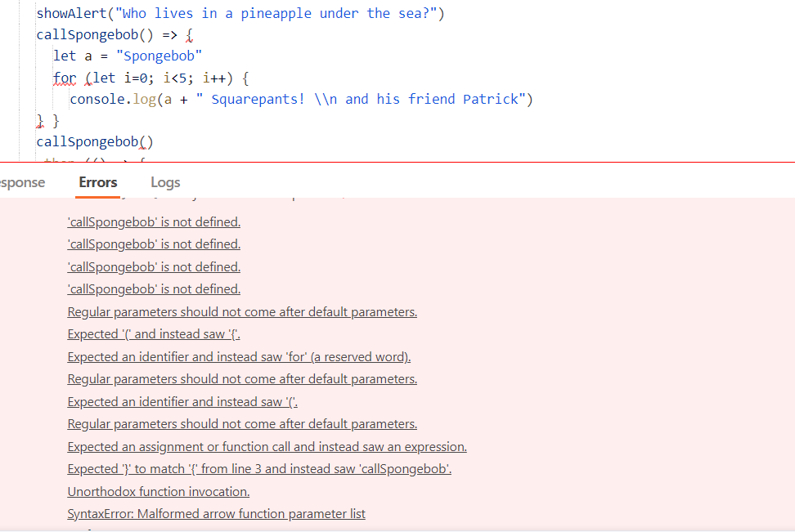Open 'Regular parameters' error right below "saw 'for'" error
795x532 pixels.
[x=242, y=379]
